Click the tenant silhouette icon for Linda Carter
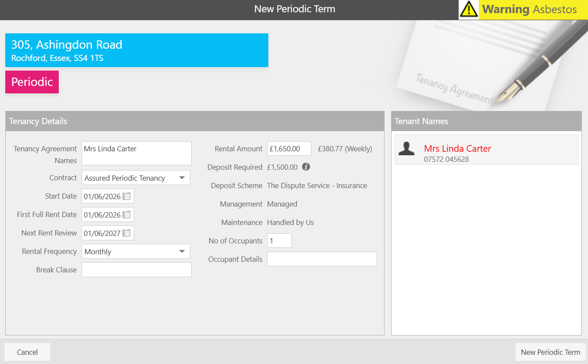The image size is (588, 364). tap(406, 149)
